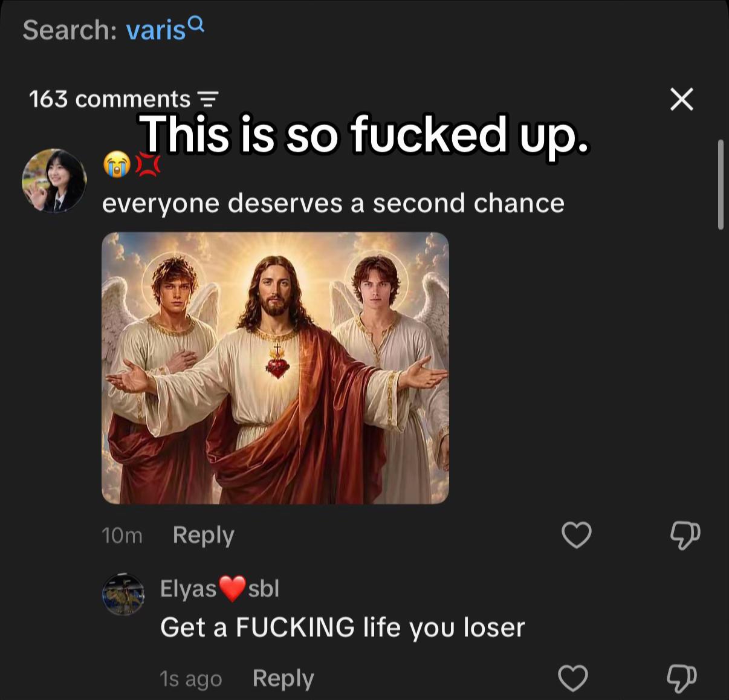Tap the '1s ago' timestamp
Image resolution: width=729 pixels, height=700 pixels.
point(191,679)
